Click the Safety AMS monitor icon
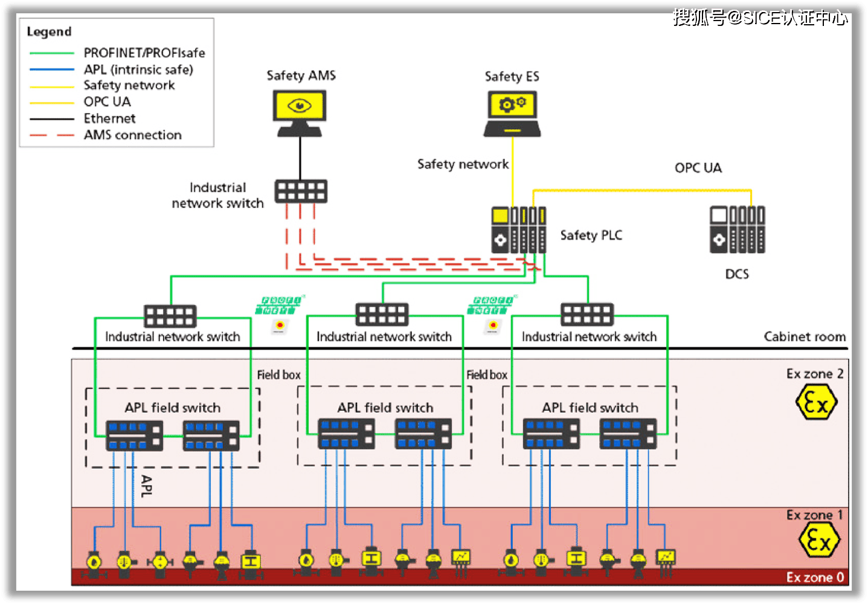 click(300, 113)
